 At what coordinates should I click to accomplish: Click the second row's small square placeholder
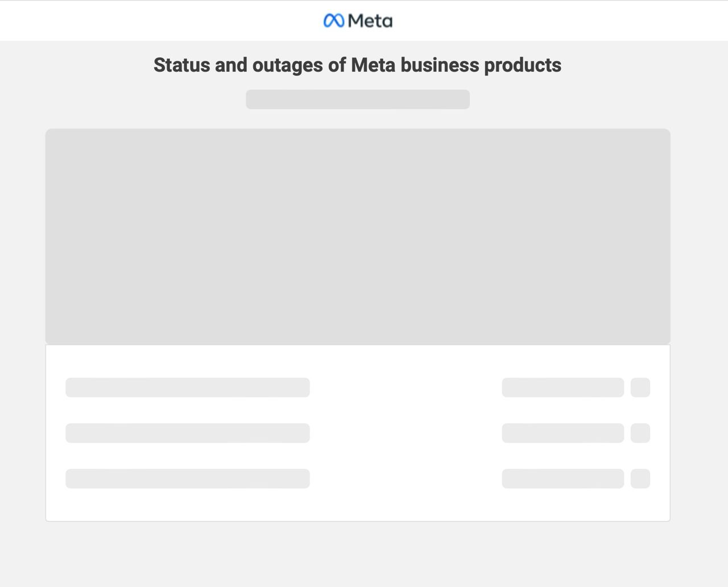pyautogui.click(x=640, y=433)
